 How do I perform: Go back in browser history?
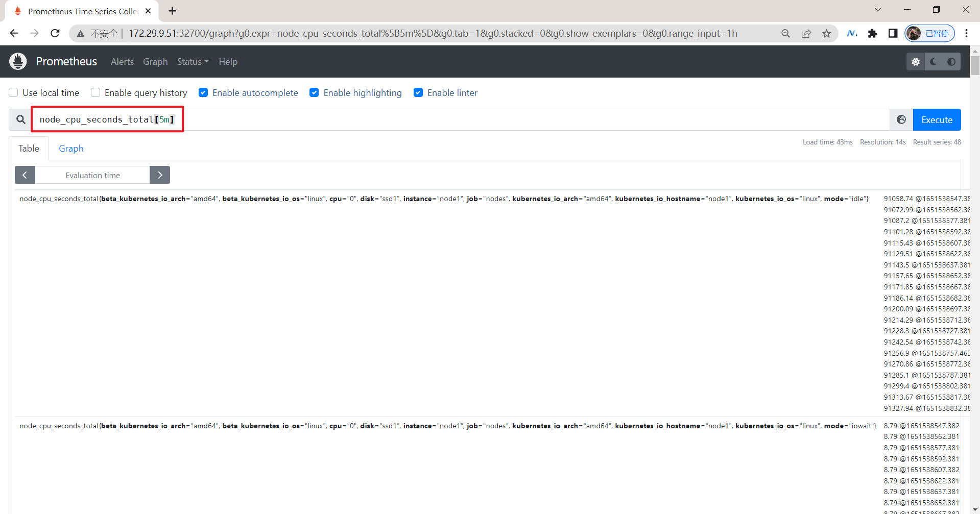click(x=14, y=33)
